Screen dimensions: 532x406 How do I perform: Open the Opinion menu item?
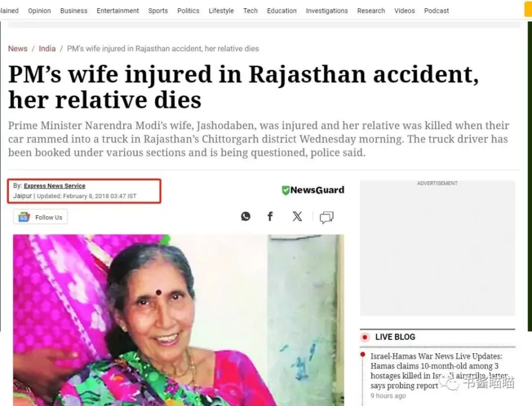point(39,11)
